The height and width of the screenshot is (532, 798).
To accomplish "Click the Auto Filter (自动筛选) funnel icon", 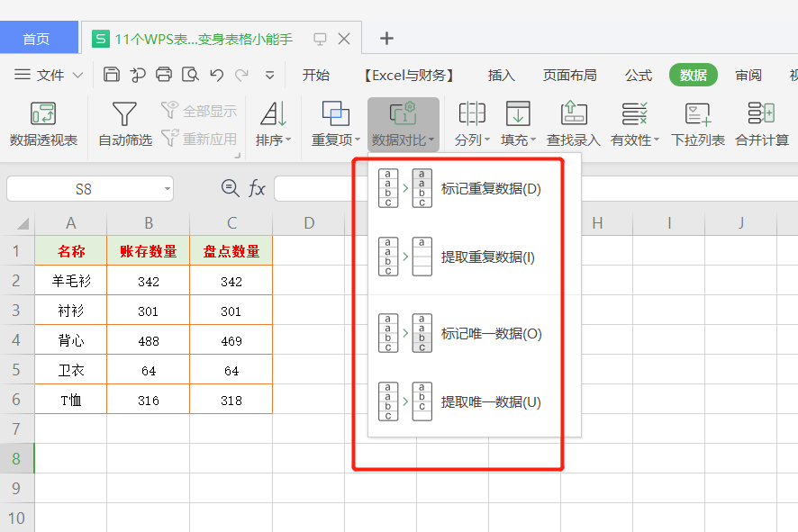I will click(124, 113).
